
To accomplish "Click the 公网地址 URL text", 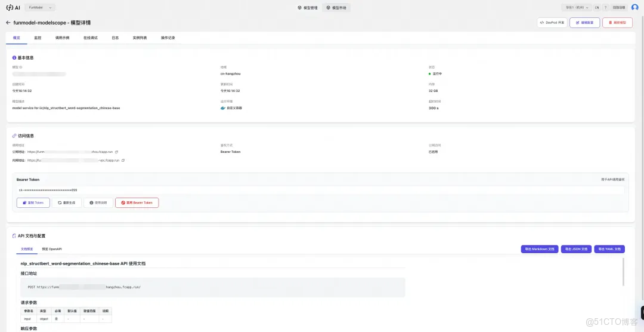I will 70,152.
